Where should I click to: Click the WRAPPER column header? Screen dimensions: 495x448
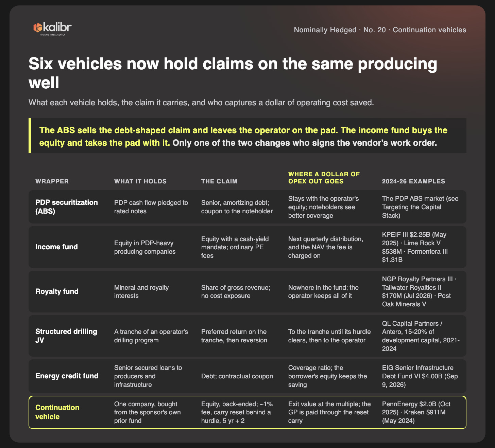(52, 181)
